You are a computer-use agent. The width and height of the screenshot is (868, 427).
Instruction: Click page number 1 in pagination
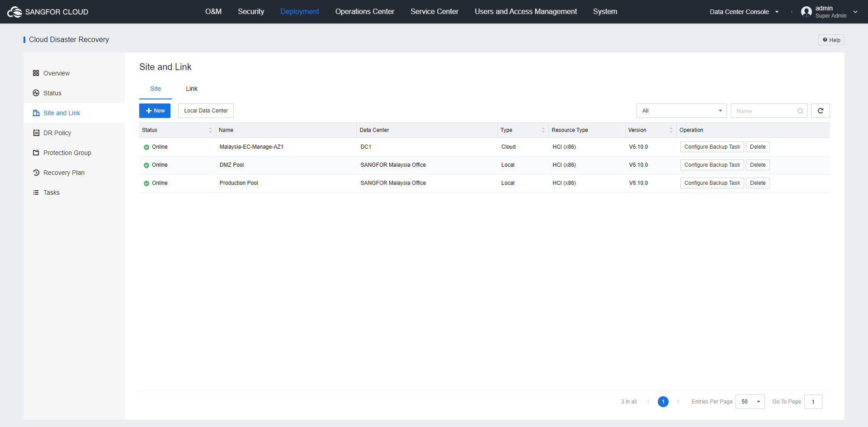click(x=663, y=402)
